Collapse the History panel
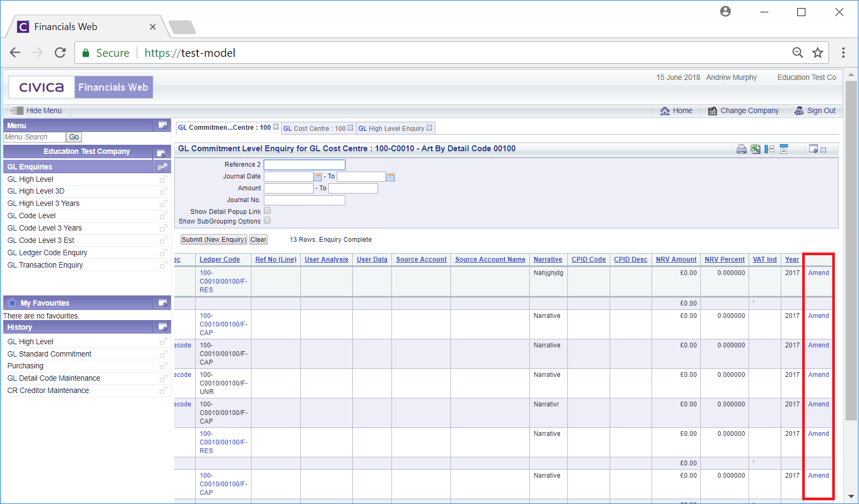The width and height of the screenshot is (859, 504). pyautogui.click(x=162, y=327)
